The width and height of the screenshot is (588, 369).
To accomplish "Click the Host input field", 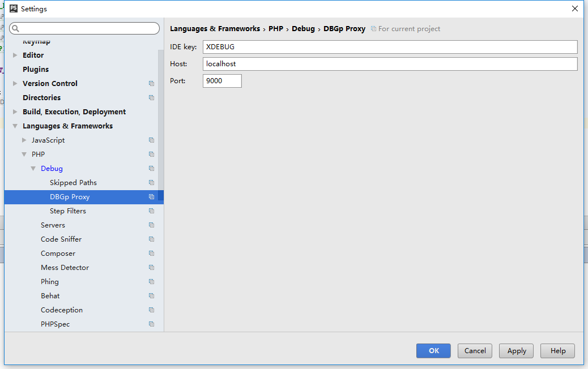I will pyautogui.click(x=390, y=64).
